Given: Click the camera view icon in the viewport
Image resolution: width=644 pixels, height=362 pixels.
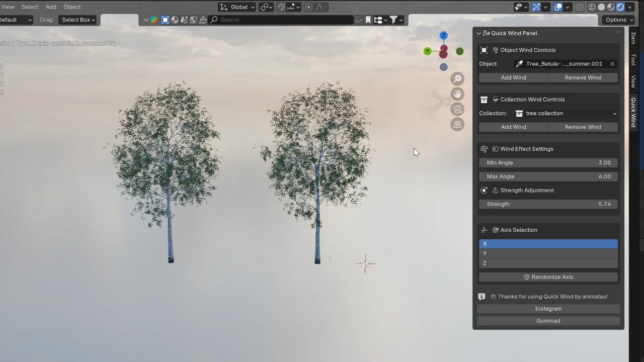Looking at the screenshot, I should pos(457,109).
